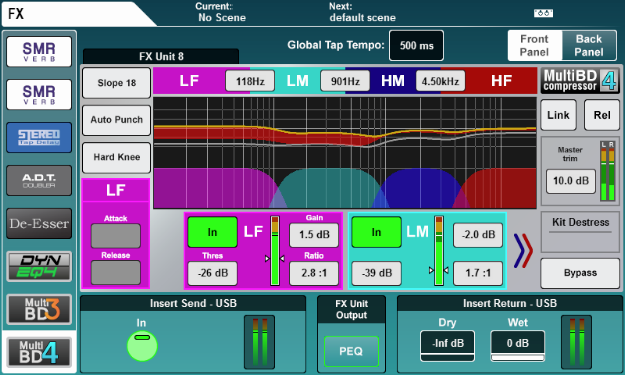Screen dimensions: 625x375
Task: Open the A.D.T. Doubler unit
Action: coord(39,181)
